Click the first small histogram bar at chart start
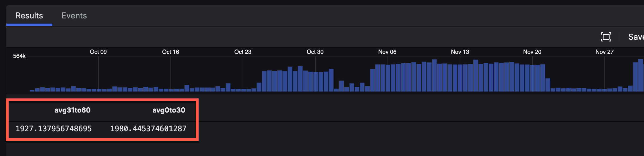 [32, 90]
